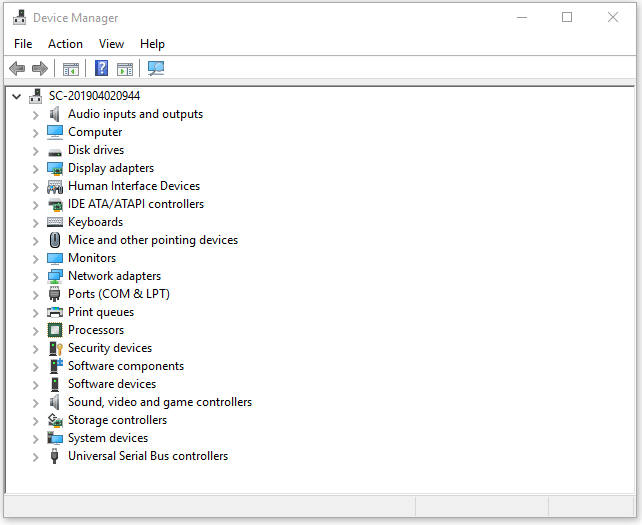Click the monitor icon next to Computer
The height and width of the screenshot is (525, 642).
[55, 132]
